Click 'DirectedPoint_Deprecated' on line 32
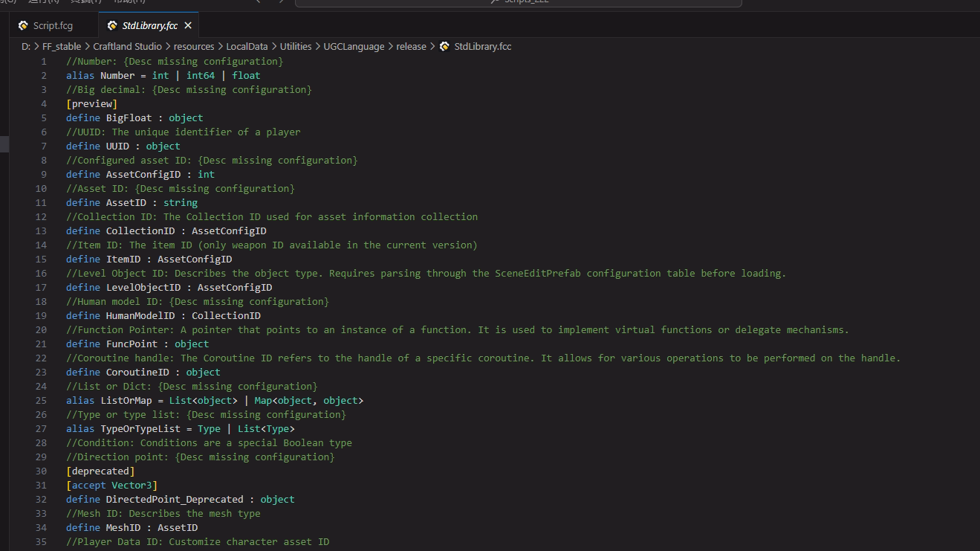The width and height of the screenshot is (980, 551). (x=175, y=499)
